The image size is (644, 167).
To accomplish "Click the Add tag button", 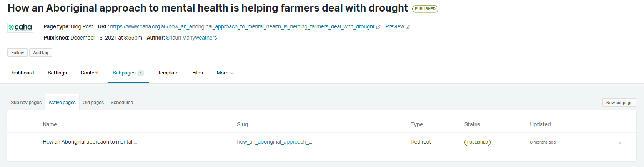I will (40, 53).
